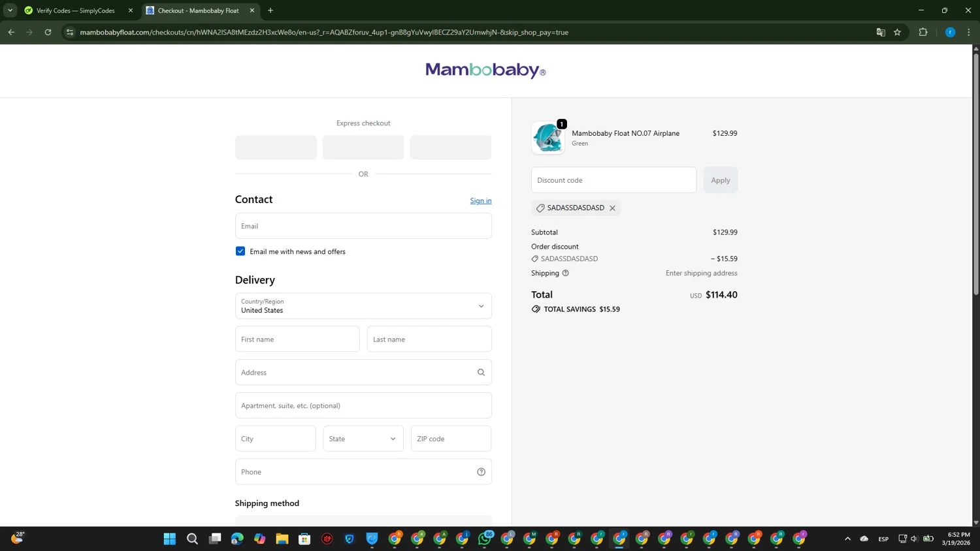The image size is (980, 551).
Task: Open the taskbar clock and date
Action: 956,539
